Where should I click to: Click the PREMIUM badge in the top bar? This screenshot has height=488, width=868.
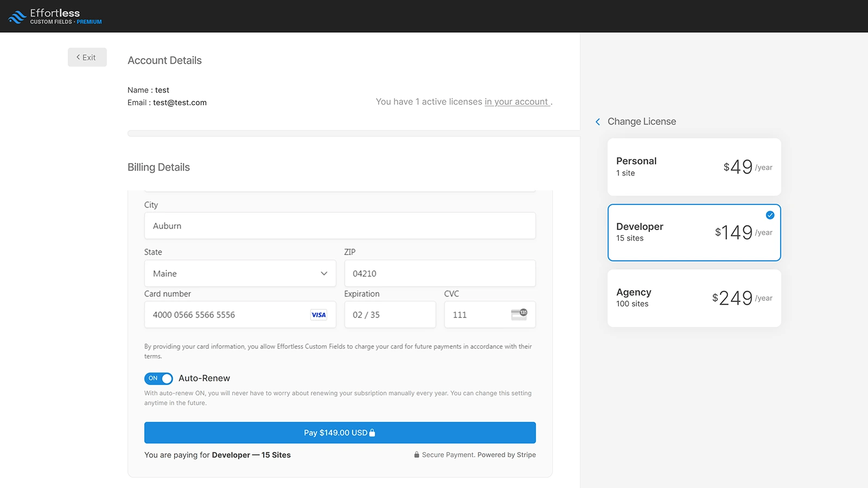90,22
